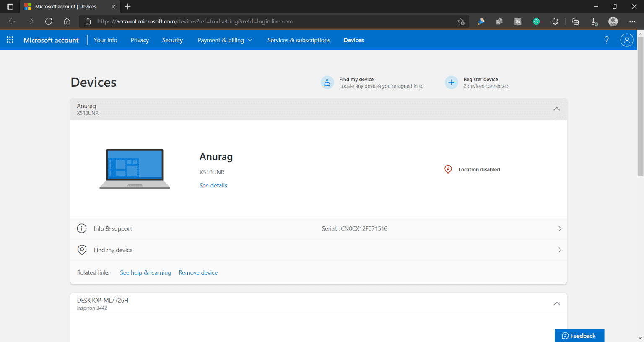Open the Microsoft account app launcher grid

[10, 40]
